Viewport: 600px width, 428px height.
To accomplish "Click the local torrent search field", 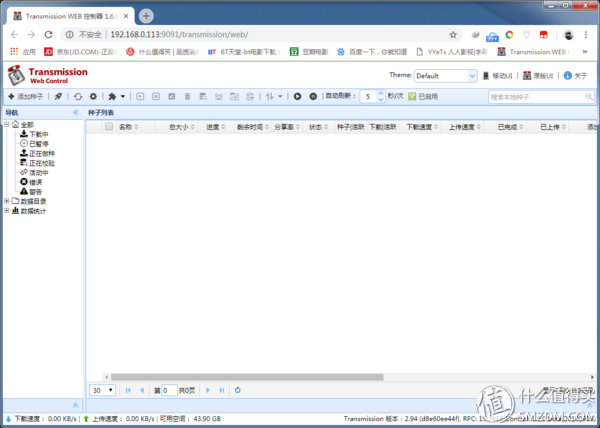I will click(x=537, y=97).
